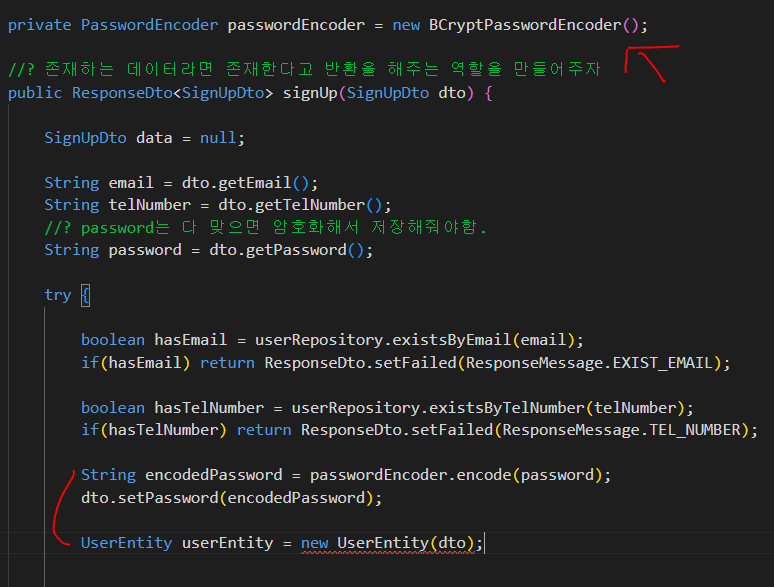Click EXIST_EMAIL constant
Viewport: 774px width, 587px height.
pos(662,363)
